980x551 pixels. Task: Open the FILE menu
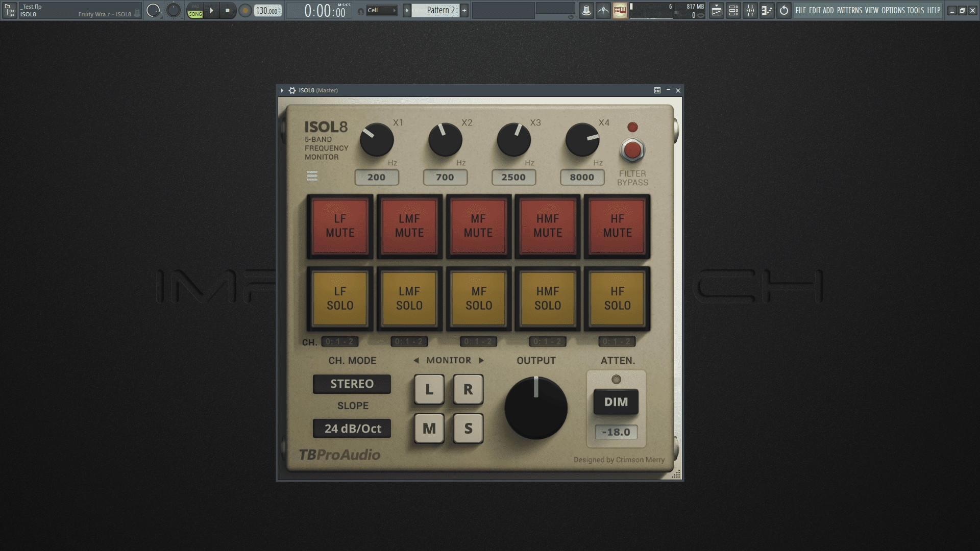tap(801, 10)
